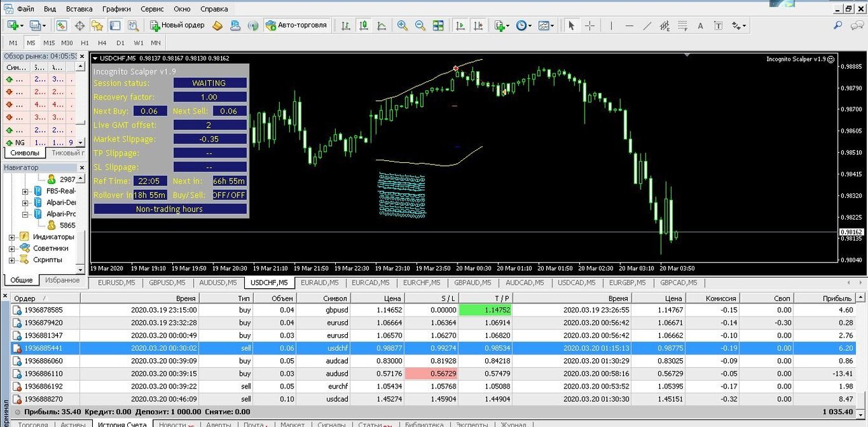Open the arrows objects dropdown

(x=739, y=26)
